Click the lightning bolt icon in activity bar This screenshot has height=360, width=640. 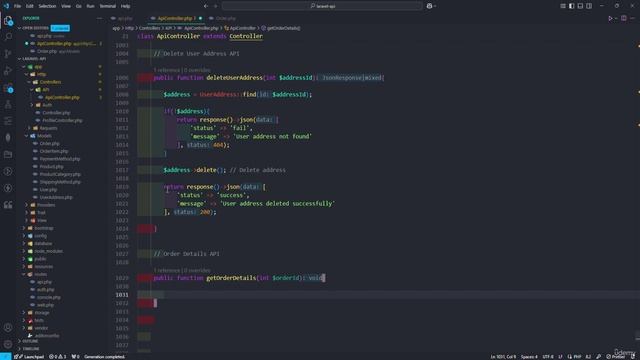pos(8,188)
